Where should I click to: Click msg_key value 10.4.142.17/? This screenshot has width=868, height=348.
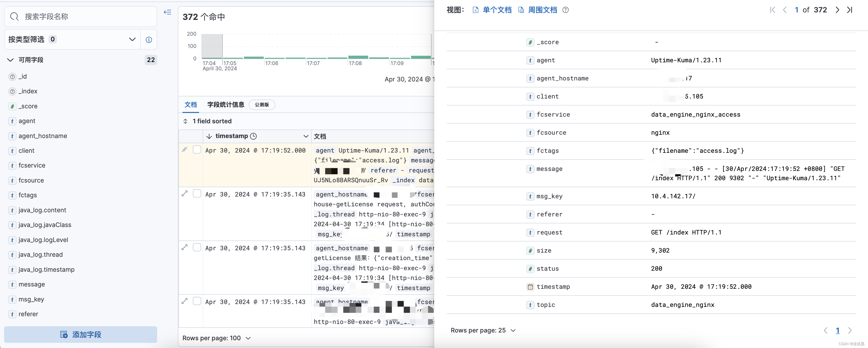pos(673,196)
